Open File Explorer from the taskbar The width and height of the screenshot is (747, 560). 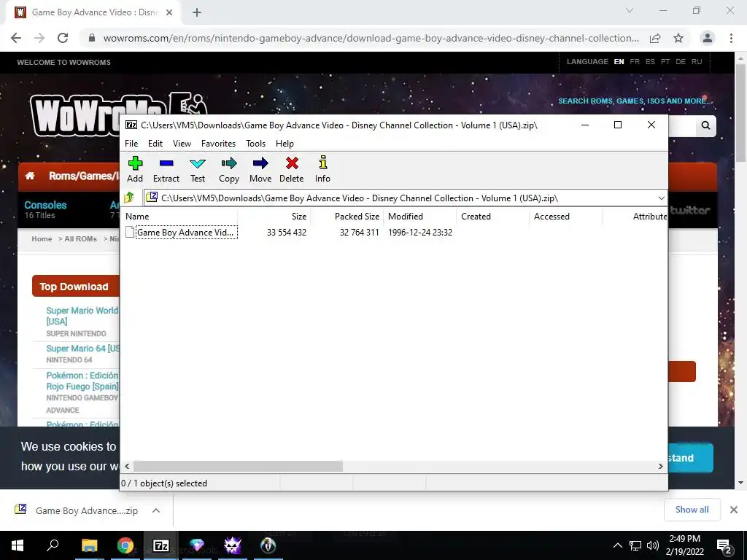pos(89,545)
